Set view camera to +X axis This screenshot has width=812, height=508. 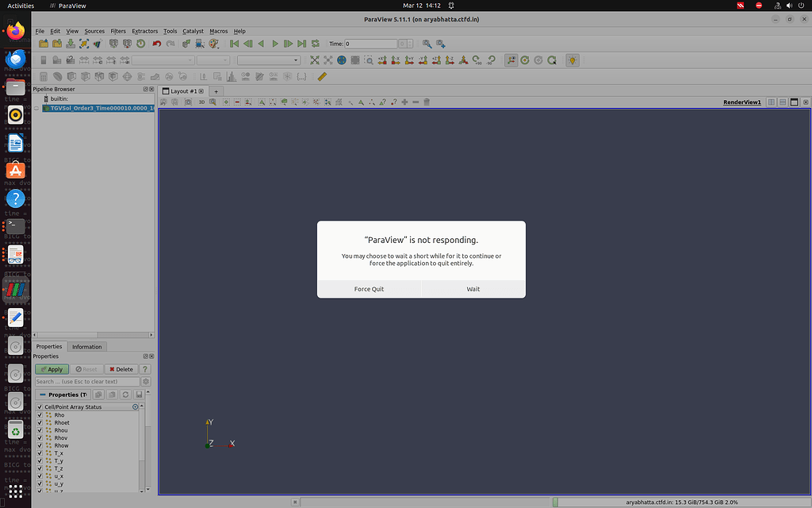point(382,60)
